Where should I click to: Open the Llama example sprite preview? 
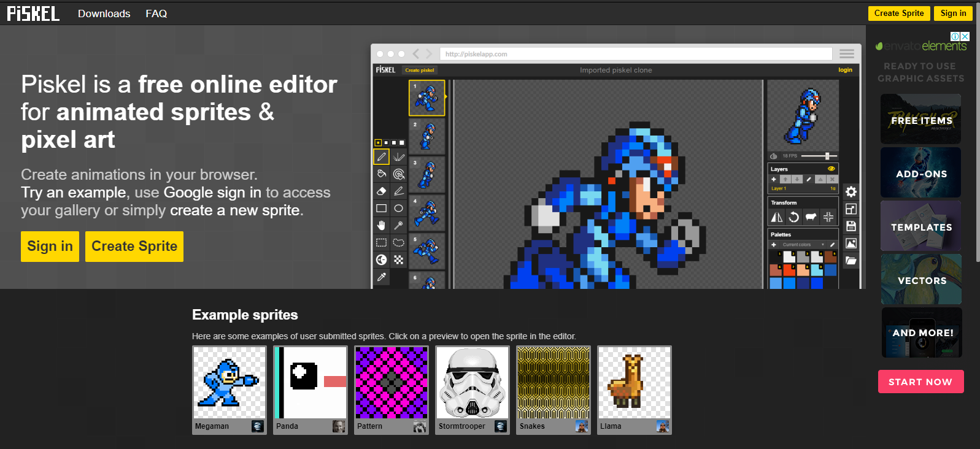click(x=635, y=383)
